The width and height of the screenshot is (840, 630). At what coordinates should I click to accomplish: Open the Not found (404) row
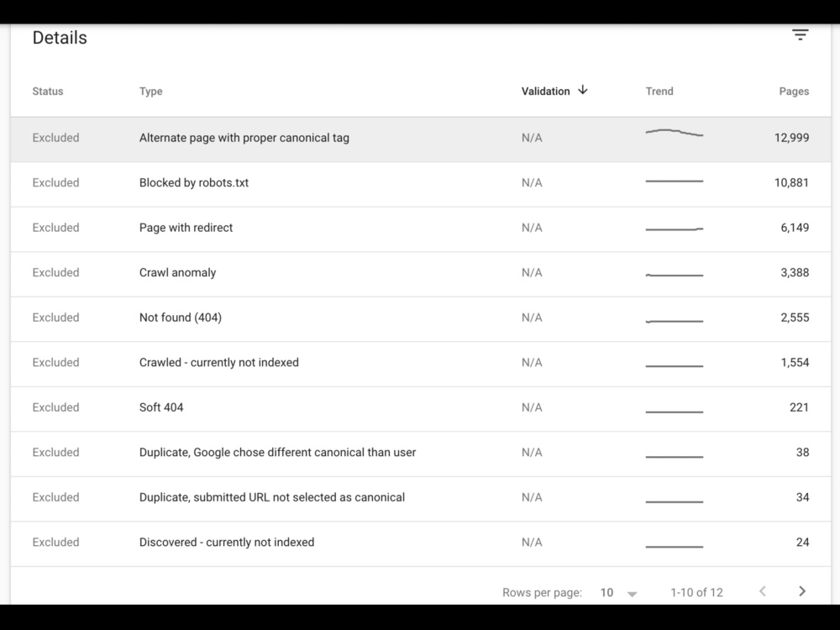[421, 319]
